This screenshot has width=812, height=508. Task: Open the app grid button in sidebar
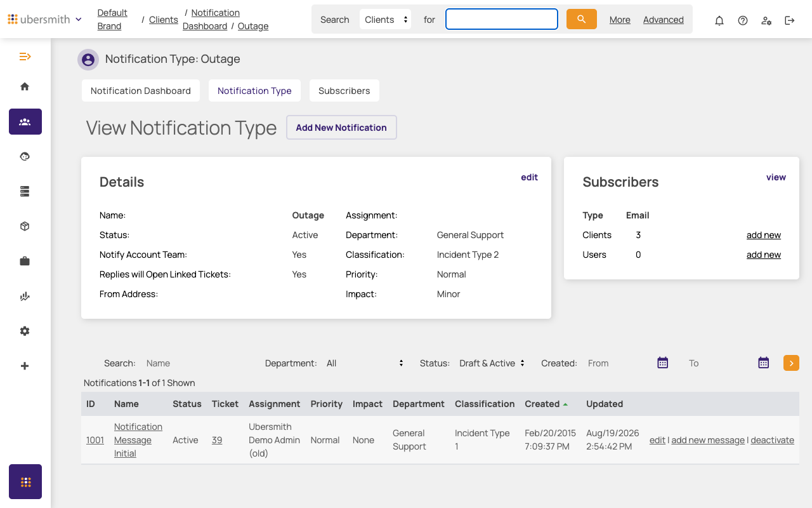(x=25, y=481)
